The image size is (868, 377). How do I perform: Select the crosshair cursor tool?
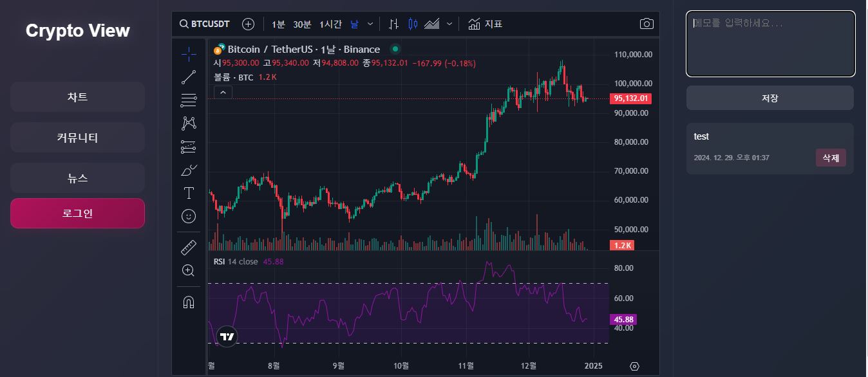189,55
